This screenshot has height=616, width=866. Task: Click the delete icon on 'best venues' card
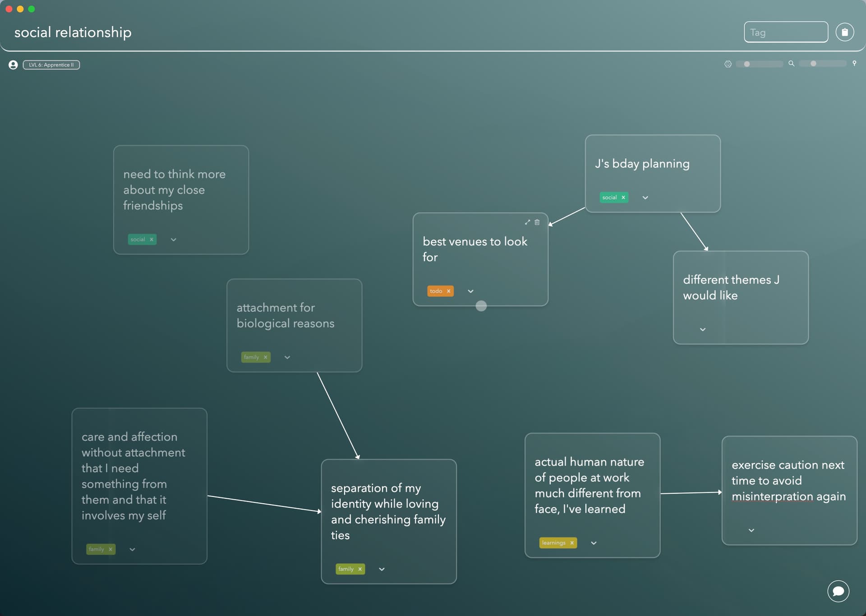pyautogui.click(x=537, y=221)
